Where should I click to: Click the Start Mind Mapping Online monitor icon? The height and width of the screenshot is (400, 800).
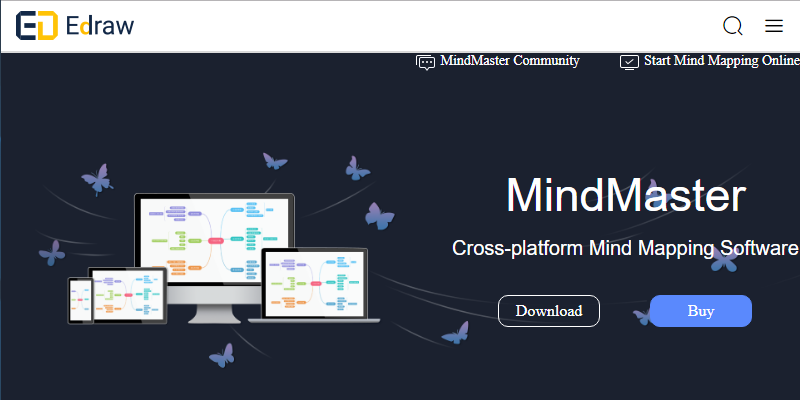(629, 61)
